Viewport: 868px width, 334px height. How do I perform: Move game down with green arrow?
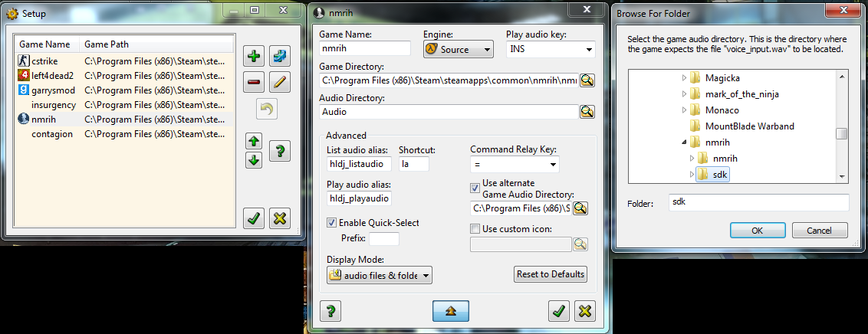[254, 160]
